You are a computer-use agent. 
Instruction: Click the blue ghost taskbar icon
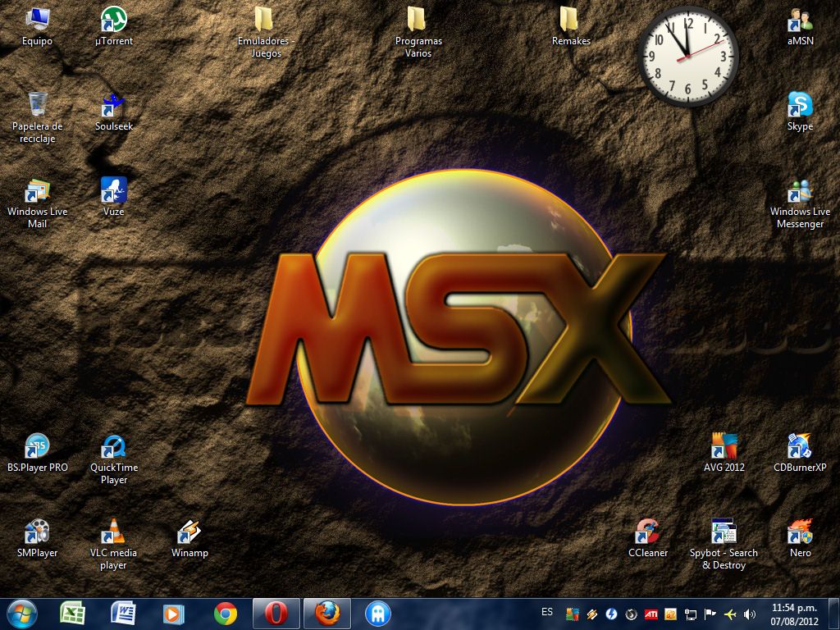pyautogui.click(x=378, y=614)
